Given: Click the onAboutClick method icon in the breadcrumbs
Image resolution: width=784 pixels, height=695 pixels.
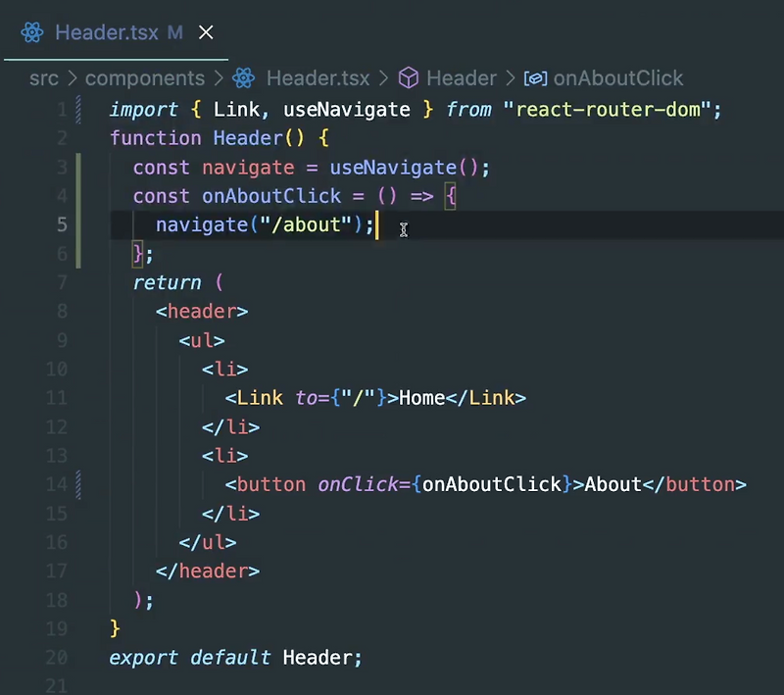Looking at the screenshot, I should click(x=534, y=78).
